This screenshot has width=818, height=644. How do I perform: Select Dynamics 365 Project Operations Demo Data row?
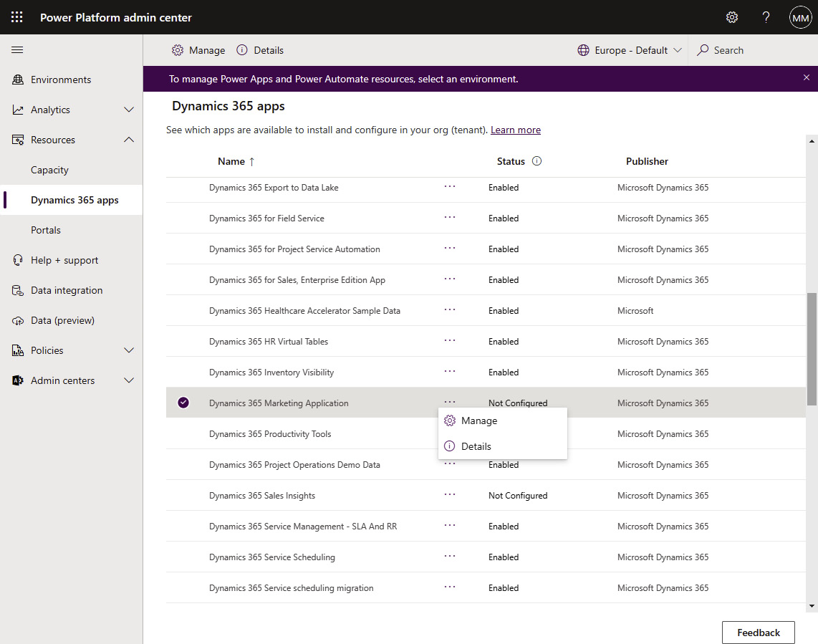coord(485,464)
